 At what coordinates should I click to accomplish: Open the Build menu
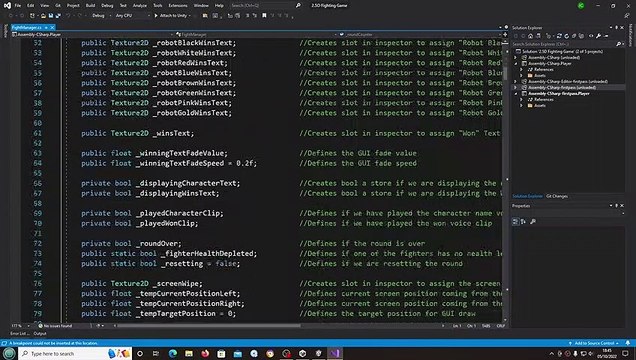point(90,6)
